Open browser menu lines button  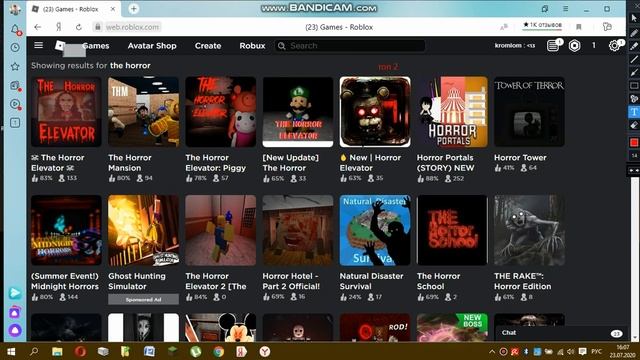tap(565, 9)
